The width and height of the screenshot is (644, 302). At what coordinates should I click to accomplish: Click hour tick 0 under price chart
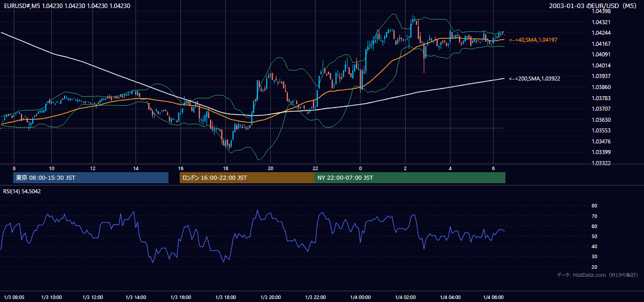[x=360, y=168]
